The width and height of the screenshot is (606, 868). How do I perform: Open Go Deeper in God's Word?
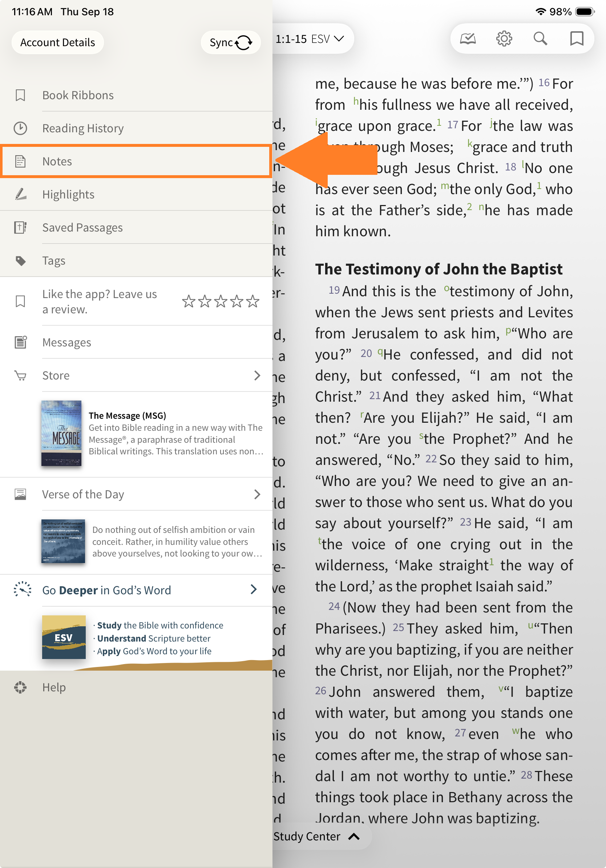(x=106, y=590)
